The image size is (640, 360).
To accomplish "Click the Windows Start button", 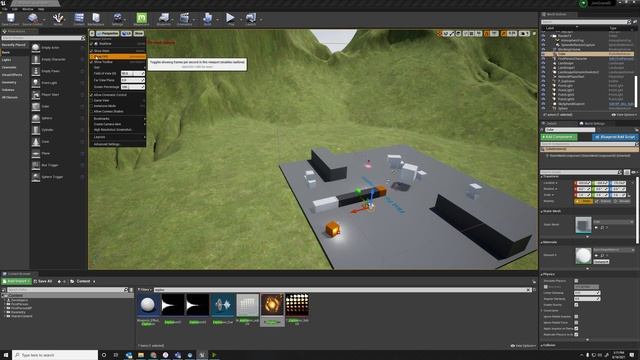I will pos(6,355).
